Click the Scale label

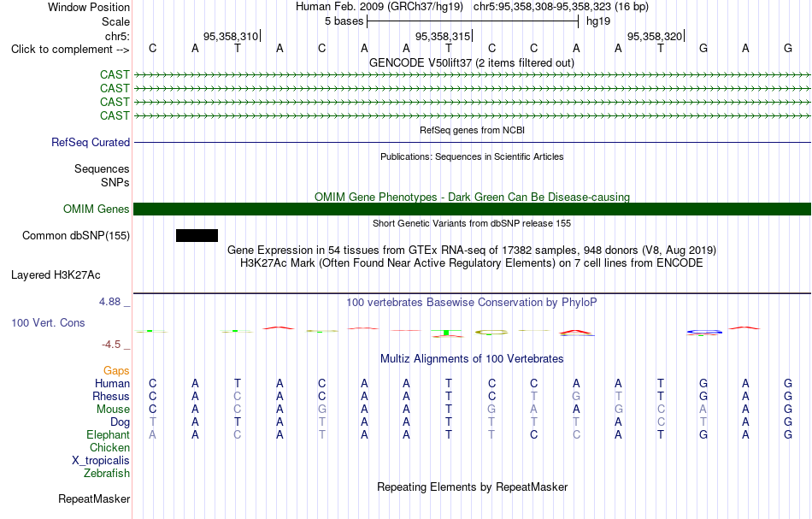(116, 21)
